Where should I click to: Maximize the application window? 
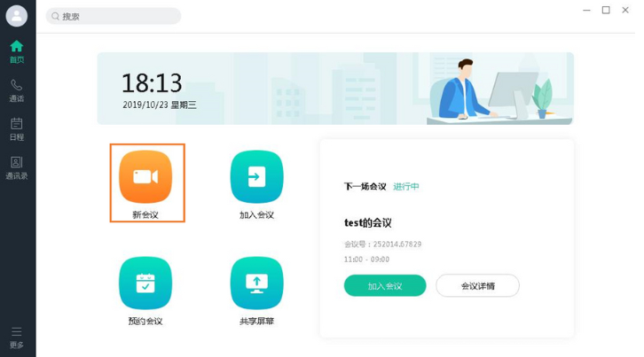pos(606,11)
